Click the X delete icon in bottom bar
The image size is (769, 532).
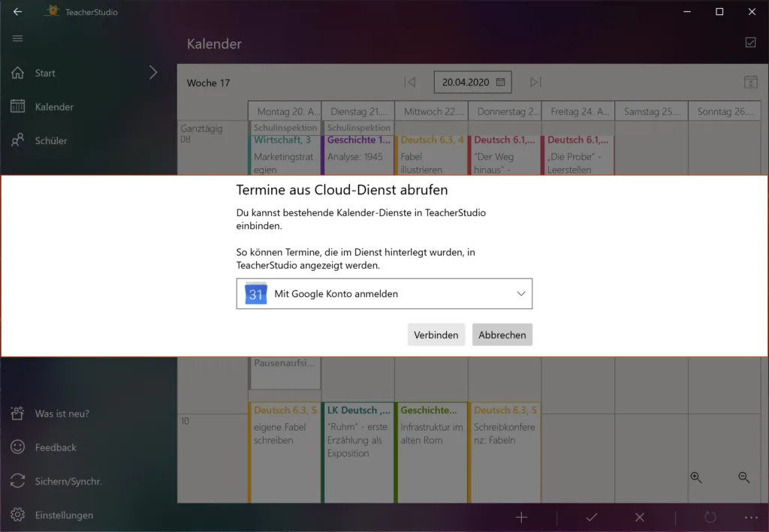640,517
